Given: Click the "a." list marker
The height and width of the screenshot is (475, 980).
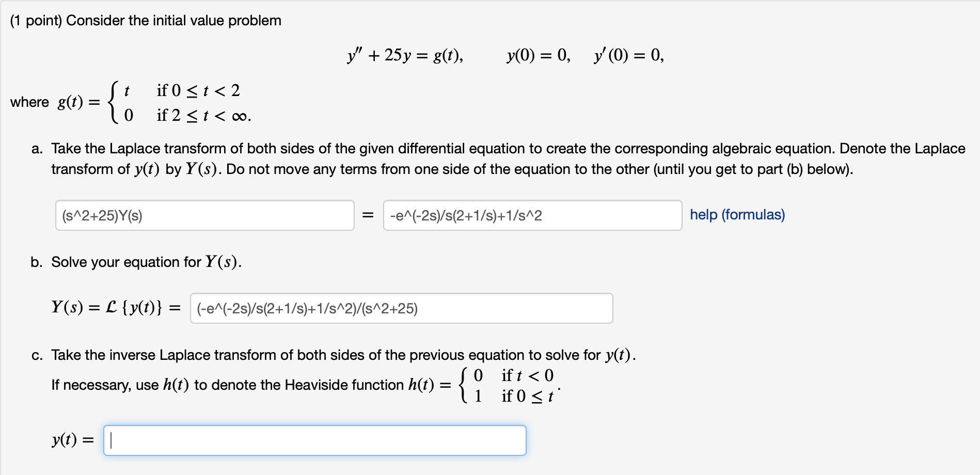Looking at the screenshot, I should (x=37, y=149).
